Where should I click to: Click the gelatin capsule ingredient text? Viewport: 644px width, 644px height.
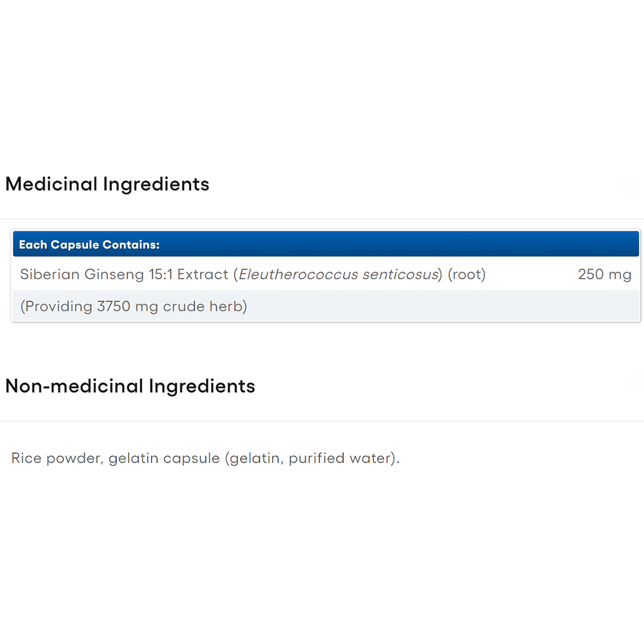(164, 458)
